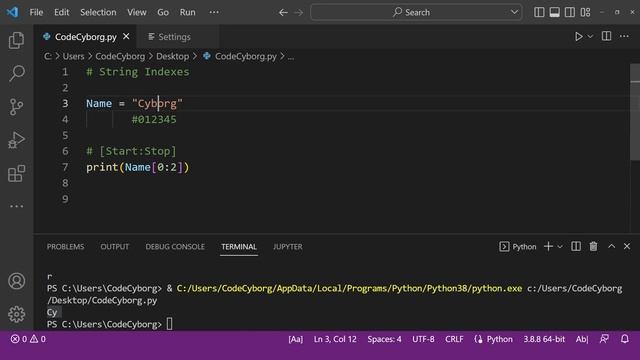The image size is (640, 360).
Task: Open terminal launch profile dropdown
Action: point(560,247)
